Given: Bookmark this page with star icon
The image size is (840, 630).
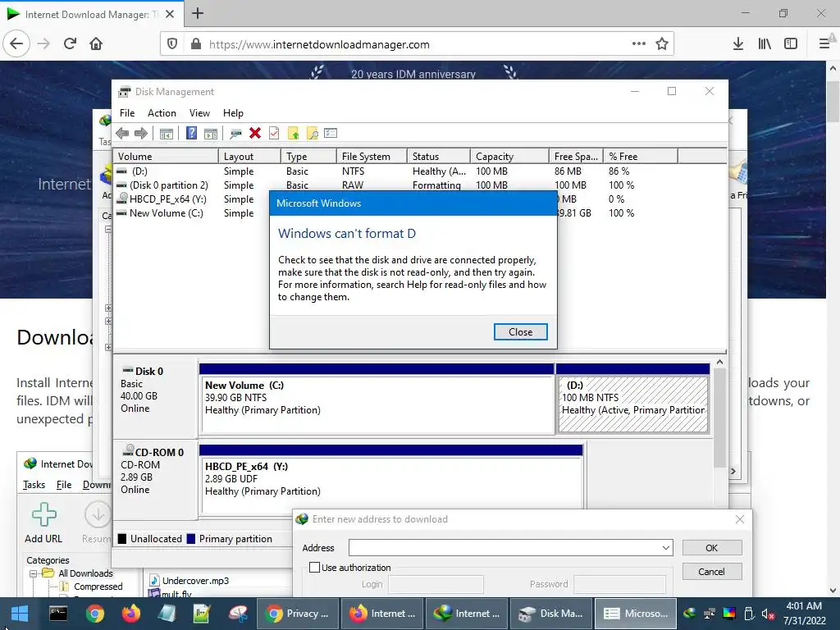Looking at the screenshot, I should point(662,44).
